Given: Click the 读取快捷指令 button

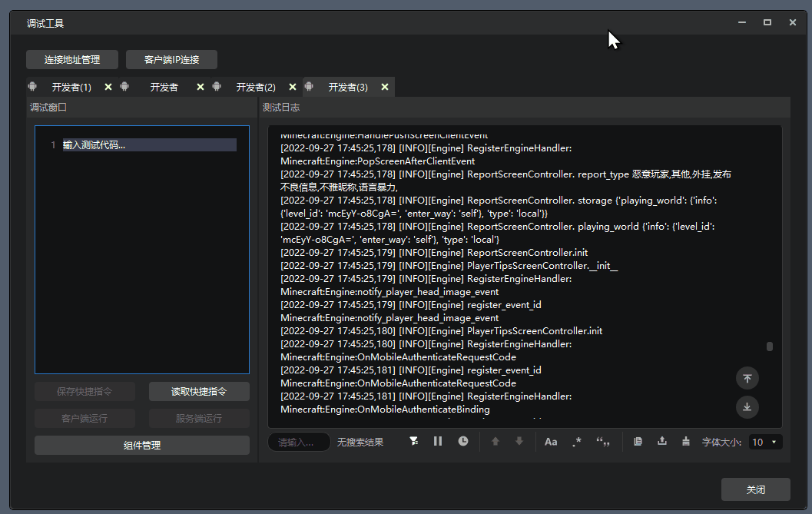Looking at the screenshot, I should [x=199, y=392].
